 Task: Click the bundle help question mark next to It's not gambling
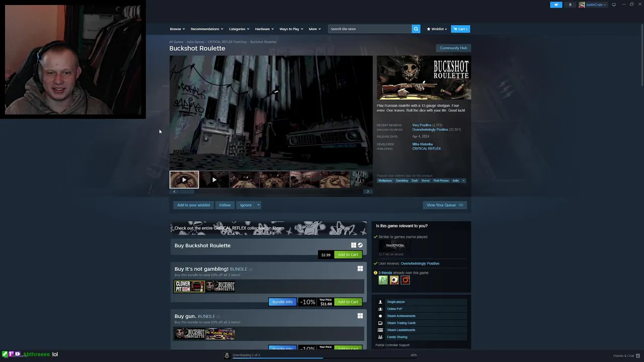click(251, 269)
